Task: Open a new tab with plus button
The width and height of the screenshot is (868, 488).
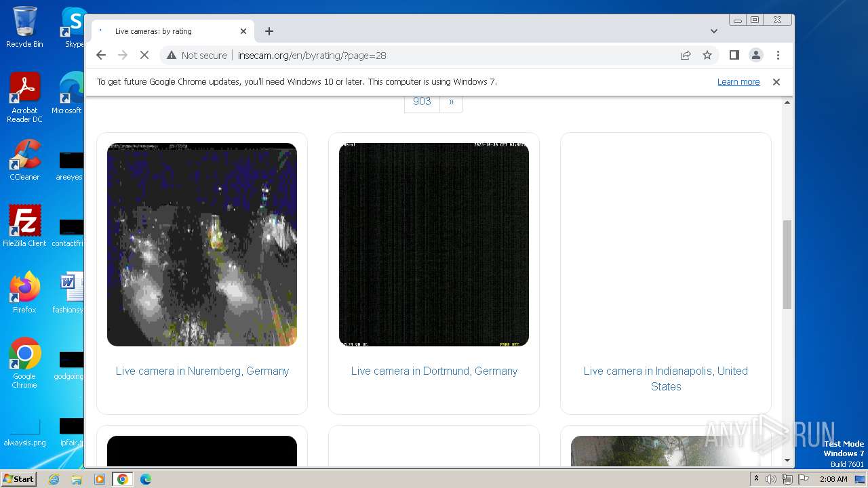Action: (269, 31)
